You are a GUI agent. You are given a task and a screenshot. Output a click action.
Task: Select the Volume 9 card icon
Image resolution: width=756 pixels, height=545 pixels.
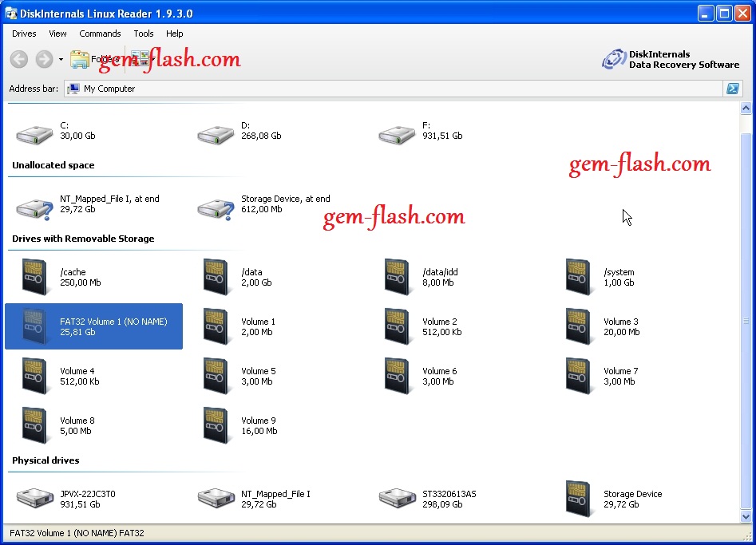(x=216, y=425)
